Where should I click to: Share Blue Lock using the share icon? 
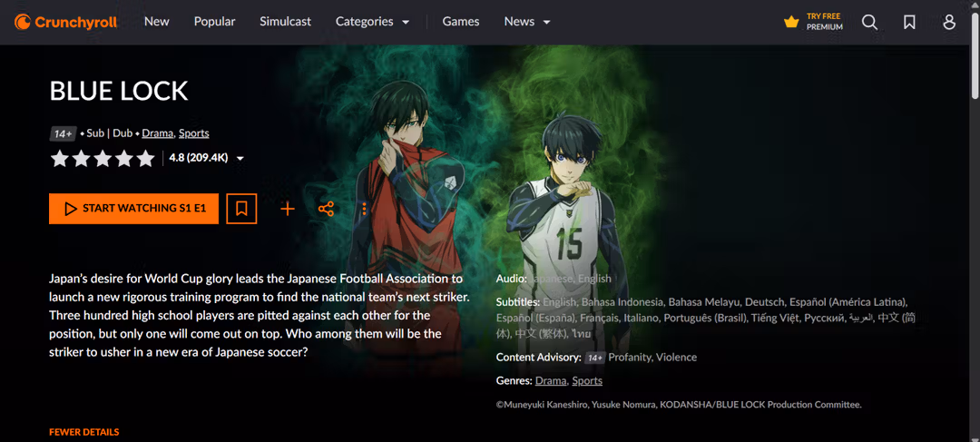tap(326, 209)
